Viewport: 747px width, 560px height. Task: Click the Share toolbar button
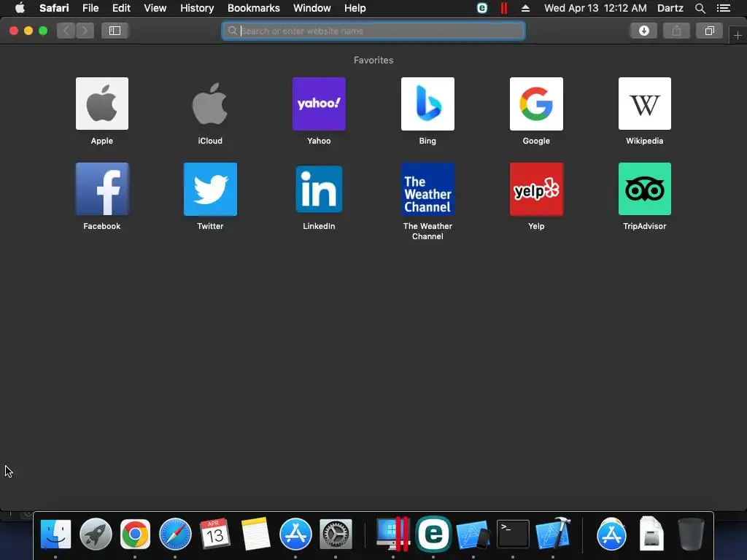click(x=676, y=31)
